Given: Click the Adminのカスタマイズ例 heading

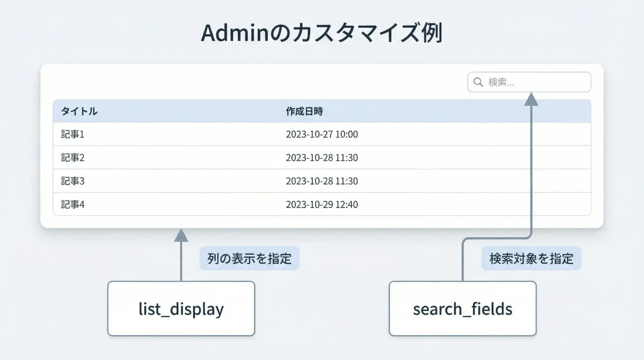Looking at the screenshot, I should 322,33.
